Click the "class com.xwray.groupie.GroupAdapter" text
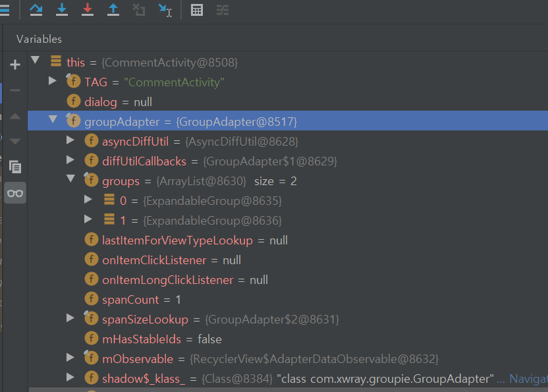 [385, 379]
